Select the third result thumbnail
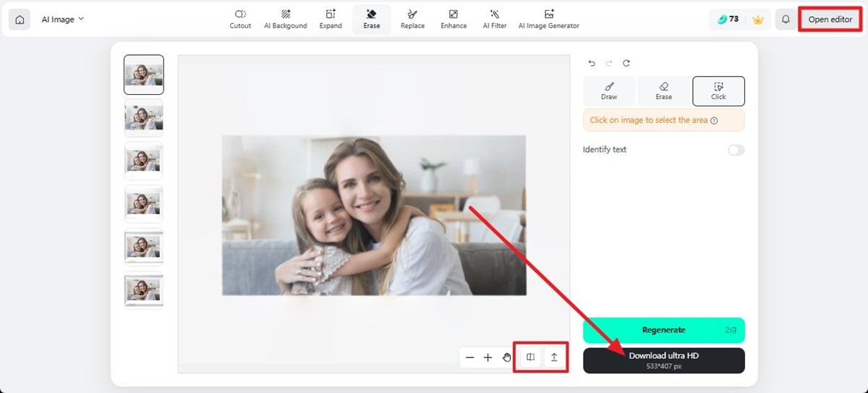The height and width of the screenshot is (393, 868). point(144,161)
